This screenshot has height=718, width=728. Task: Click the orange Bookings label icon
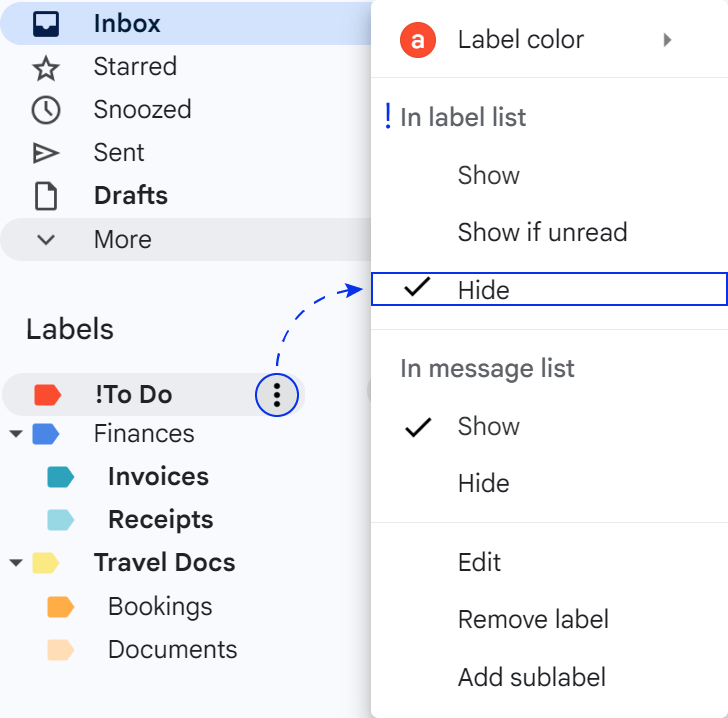point(60,607)
